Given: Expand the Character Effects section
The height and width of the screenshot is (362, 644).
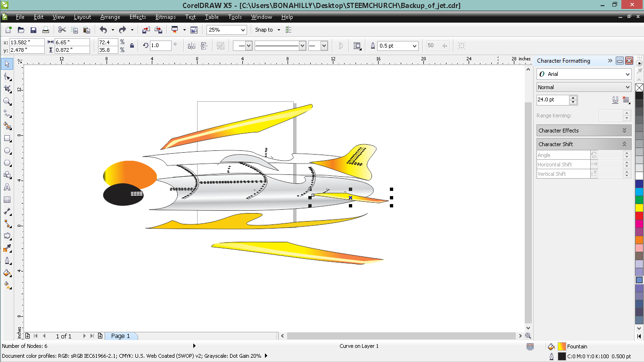Looking at the screenshot, I should pyautogui.click(x=624, y=131).
